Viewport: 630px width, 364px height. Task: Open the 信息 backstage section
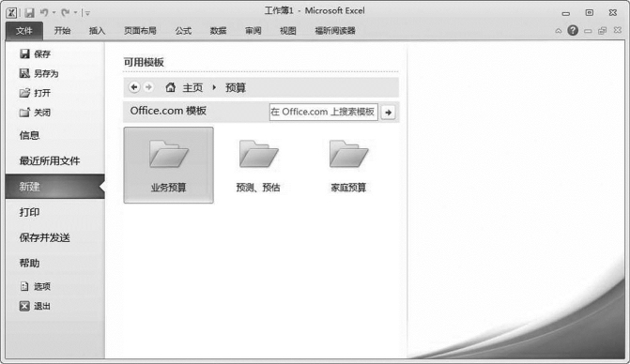point(29,135)
